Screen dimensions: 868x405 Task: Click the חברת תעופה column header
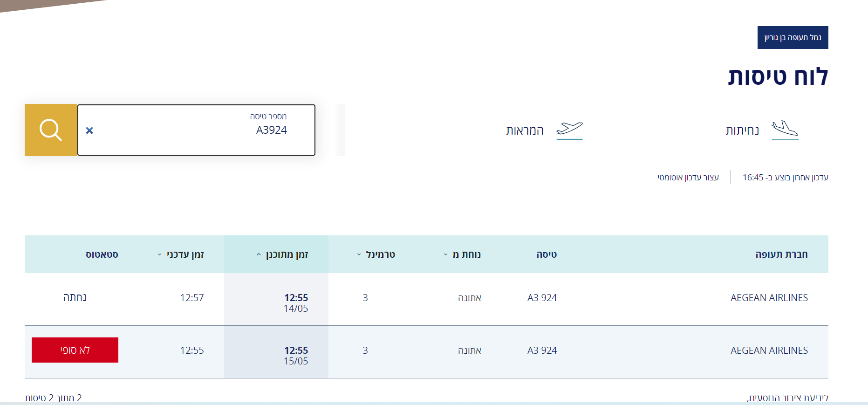click(781, 254)
